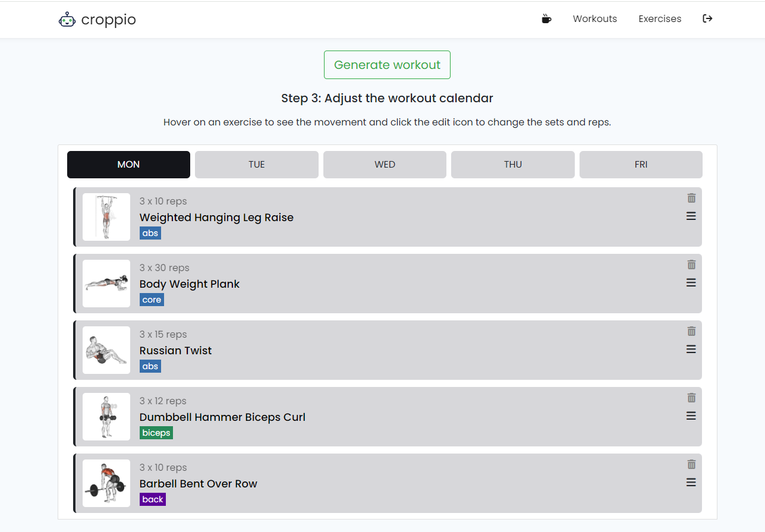Viewport: 765px width, 532px height.
Task: Click the Dumbbell Hammer Biceps Curl title
Action: point(222,417)
